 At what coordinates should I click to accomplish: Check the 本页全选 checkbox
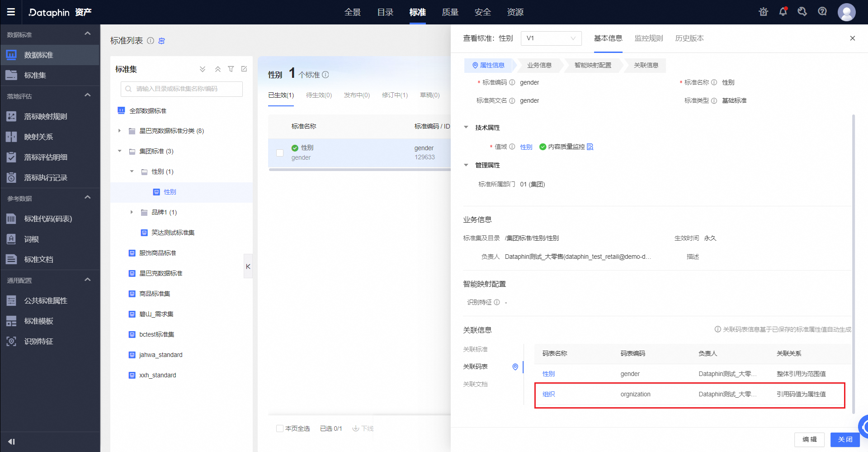pyautogui.click(x=280, y=428)
